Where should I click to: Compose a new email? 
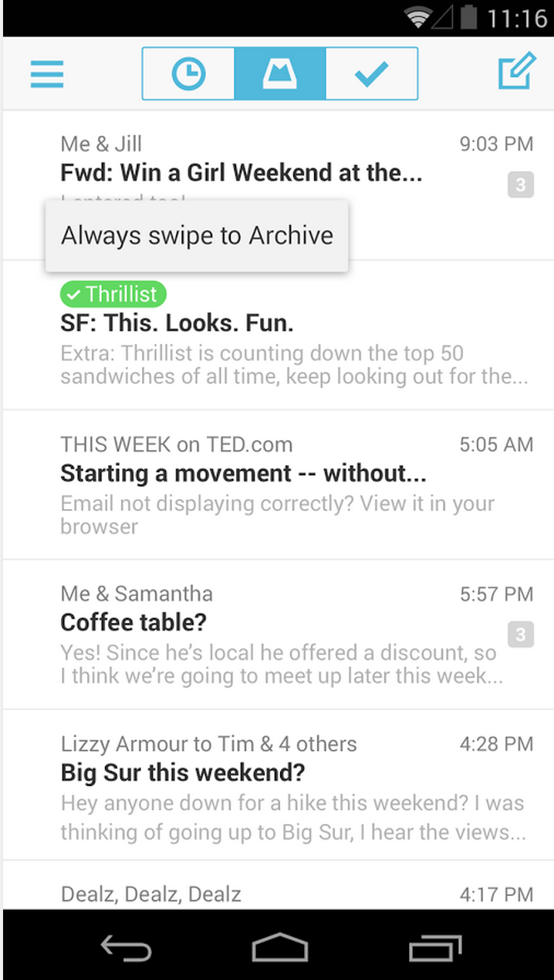click(x=515, y=73)
